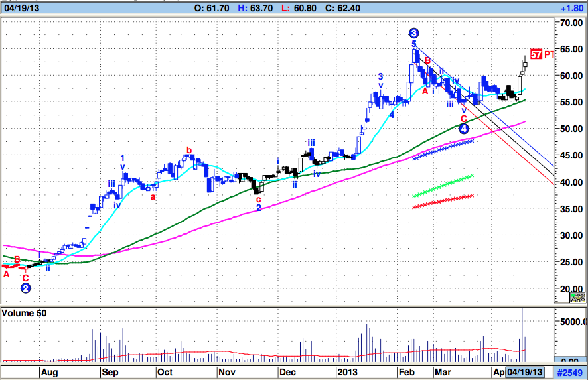588x380 pixels.
Task: Click the highlighted 04/19/13 date on timeline
Action: pos(524,372)
